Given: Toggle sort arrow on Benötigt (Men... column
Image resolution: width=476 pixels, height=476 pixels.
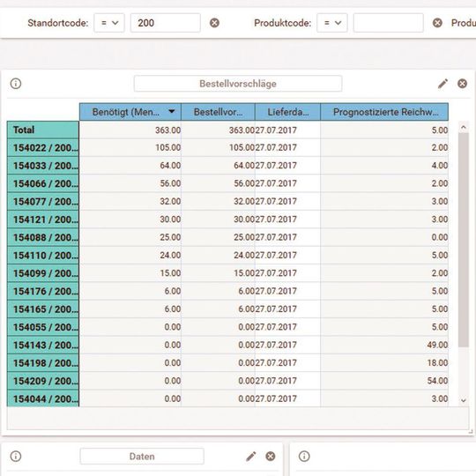Looking at the screenshot, I should (x=172, y=111).
